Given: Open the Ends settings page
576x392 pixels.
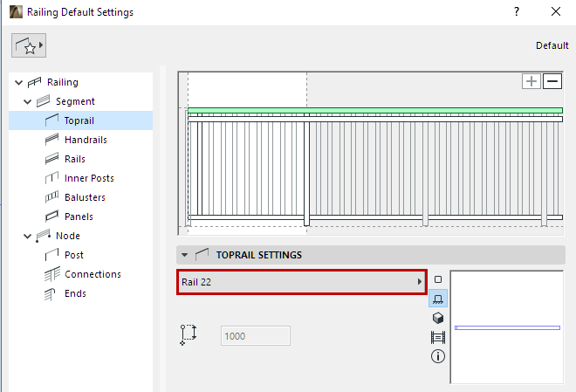Looking at the screenshot, I should (75, 293).
